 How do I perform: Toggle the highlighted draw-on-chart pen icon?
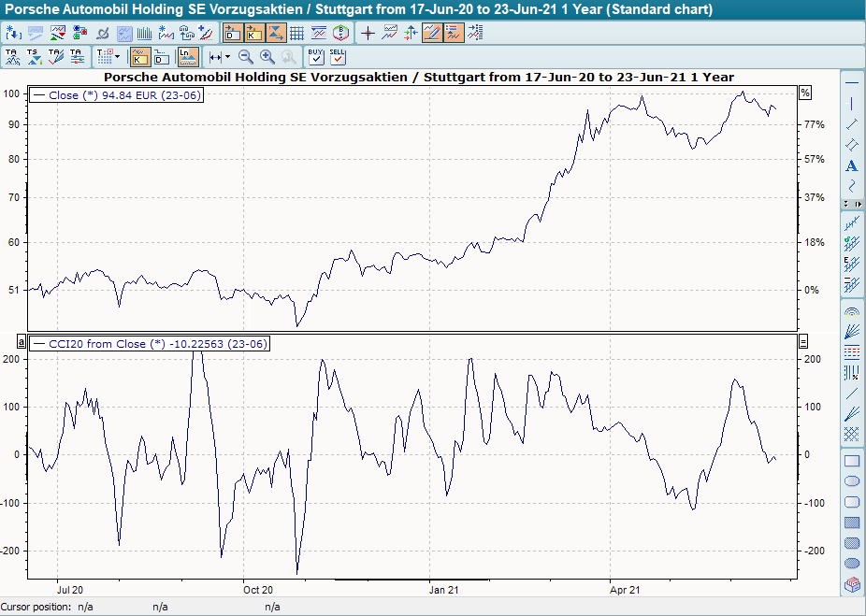tap(431, 31)
